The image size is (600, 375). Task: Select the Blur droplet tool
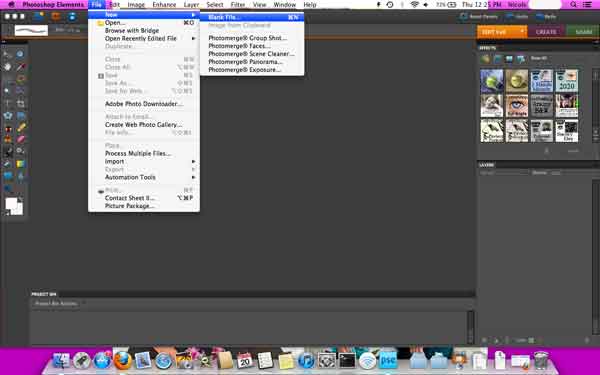tap(20, 176)
